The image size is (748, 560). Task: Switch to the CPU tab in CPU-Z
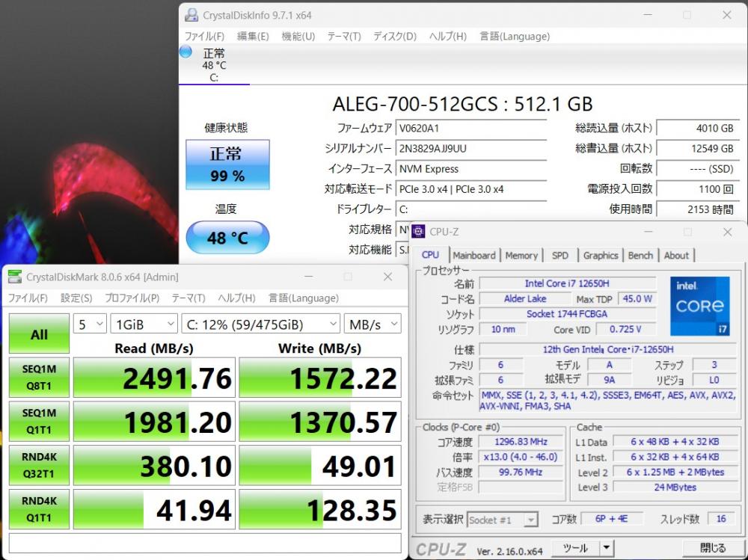pos(430,255)
